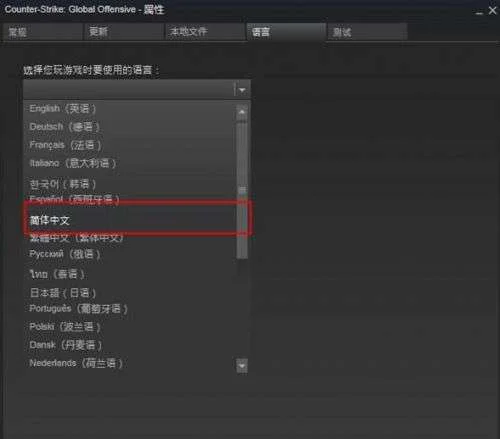
Task: Select ไทย (泰语) Thai language
Action: point(57,274)
